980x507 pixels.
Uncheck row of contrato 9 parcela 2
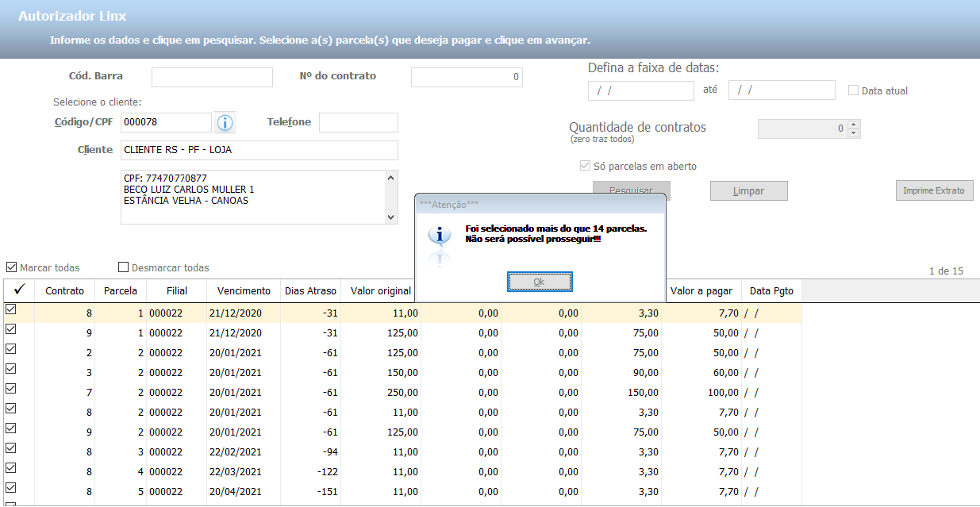pos(11,428)
